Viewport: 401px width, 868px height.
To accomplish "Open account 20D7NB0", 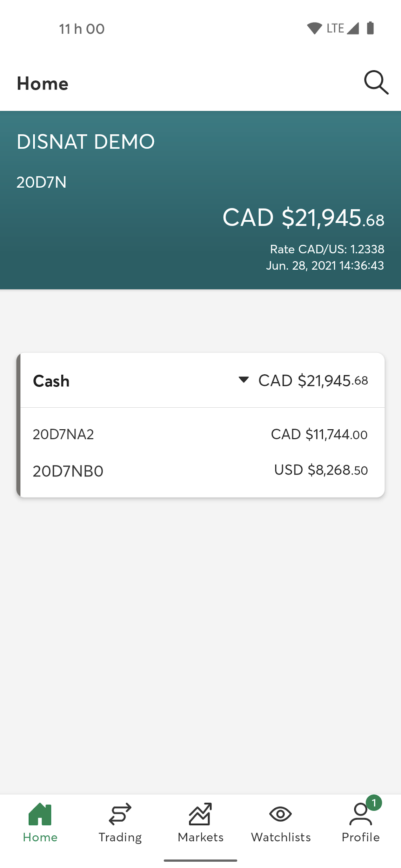I will click(68, 471).
